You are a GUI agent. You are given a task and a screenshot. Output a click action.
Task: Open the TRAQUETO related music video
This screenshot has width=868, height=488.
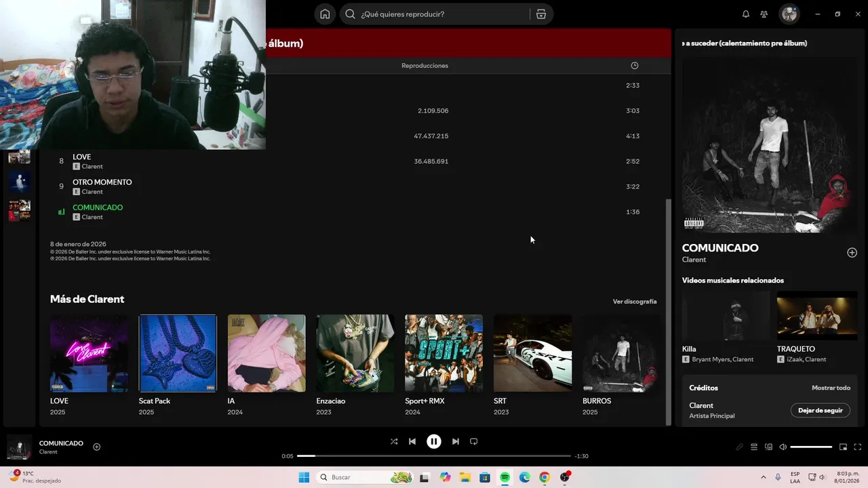click(x=817, y=327)
